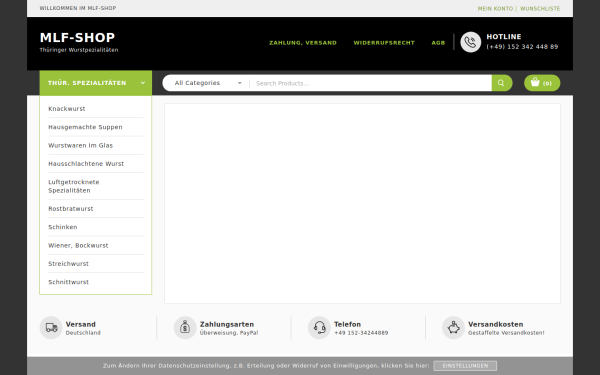Go to Mein Konto
Viewport: 600px width, 375px height.
click(x=495, y=8)
